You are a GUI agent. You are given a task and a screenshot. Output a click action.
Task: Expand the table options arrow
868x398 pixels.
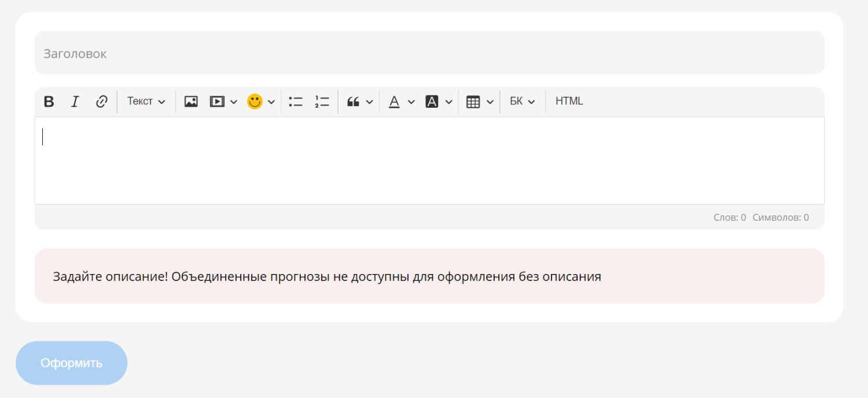tap(490, 102)
